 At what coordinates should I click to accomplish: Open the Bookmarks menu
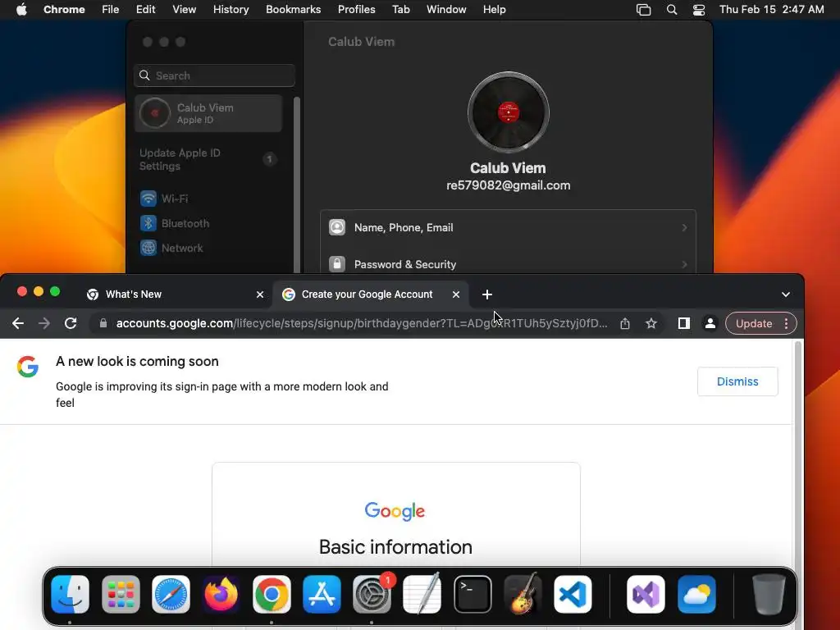pos(293,10)
